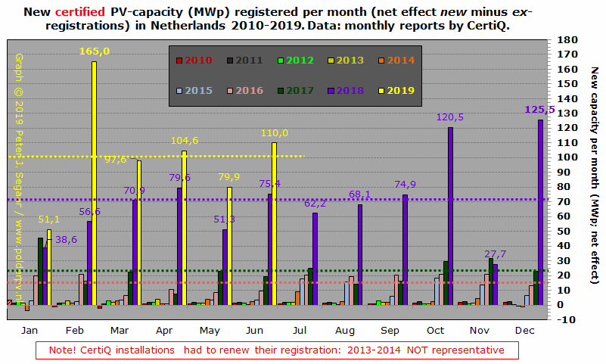
Task: Select the 2012 green legend marker
Action: coord(281,61)
